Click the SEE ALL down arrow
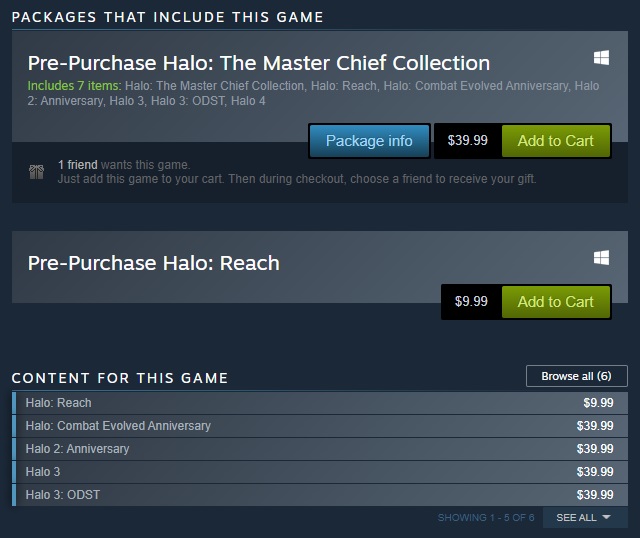640x538 pixels. [x=606, y=517]
